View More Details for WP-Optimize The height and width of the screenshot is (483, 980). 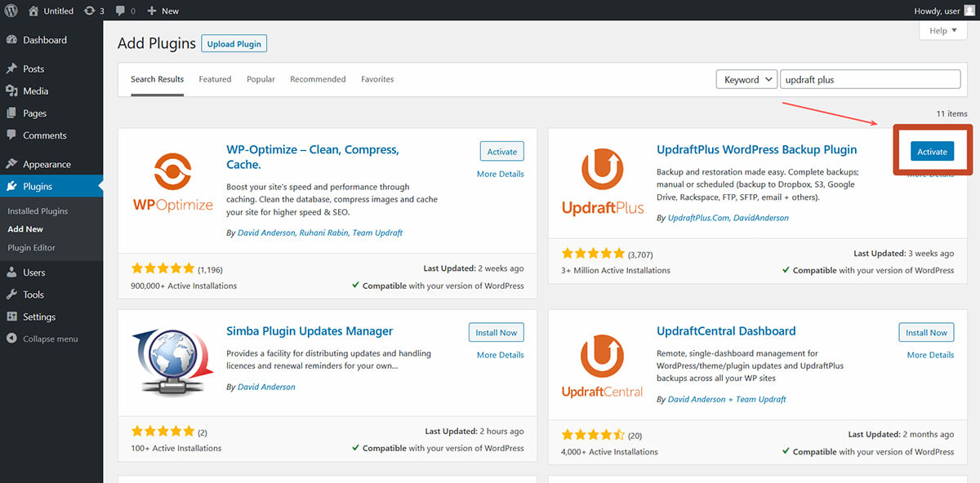point(501,174)
